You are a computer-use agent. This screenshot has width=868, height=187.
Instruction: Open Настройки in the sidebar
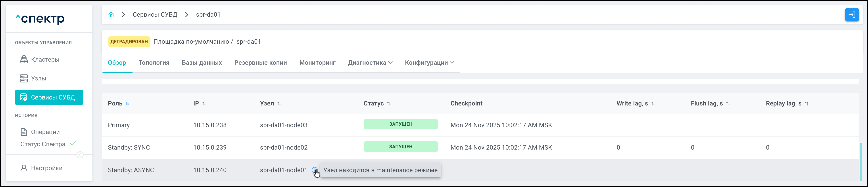click(x=46, y=168)
